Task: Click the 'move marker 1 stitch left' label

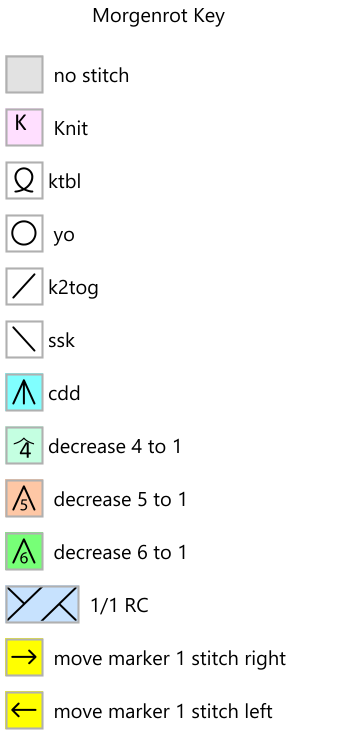Action: [163, 711]
